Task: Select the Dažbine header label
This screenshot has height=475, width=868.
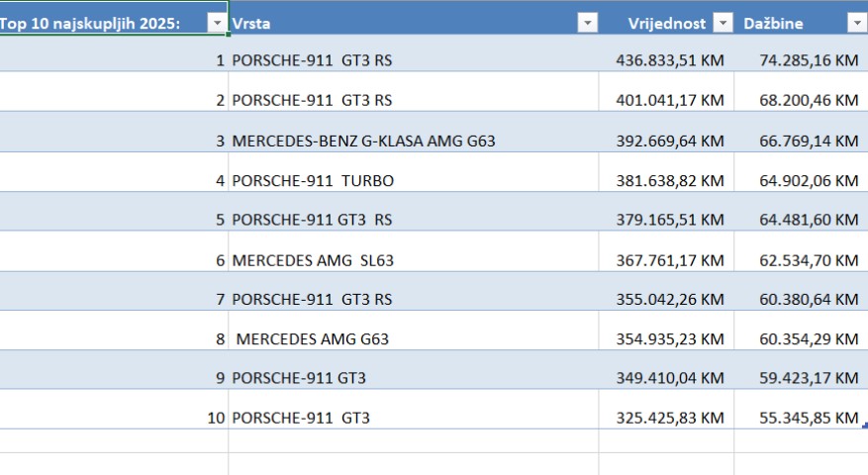Action: coord(773,24)
